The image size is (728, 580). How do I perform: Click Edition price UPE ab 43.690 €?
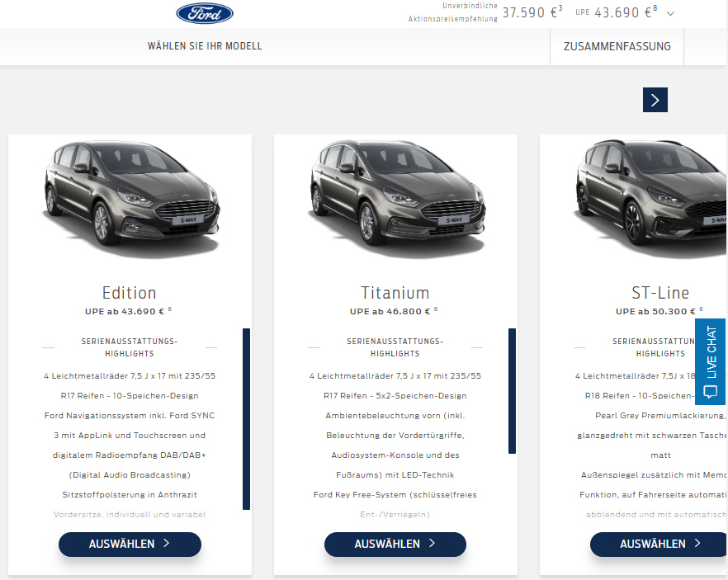[125, 311]
